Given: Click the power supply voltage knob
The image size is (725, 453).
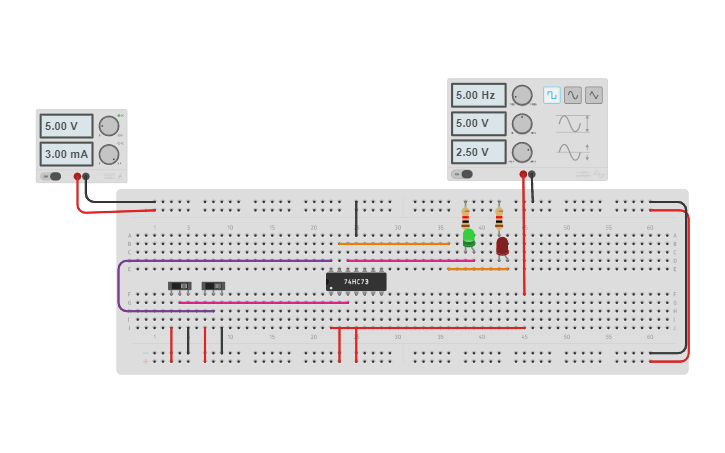Looking at the screenshot, I should (x=109, y=126).
